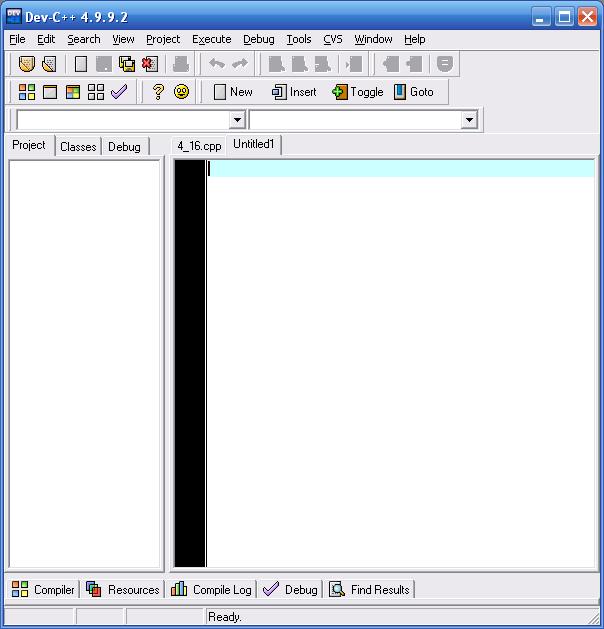Image resolution: width=604 pixels, height=629 pixels.
Task: Open help via the question mark icon
Action: [x=158, y=92]
